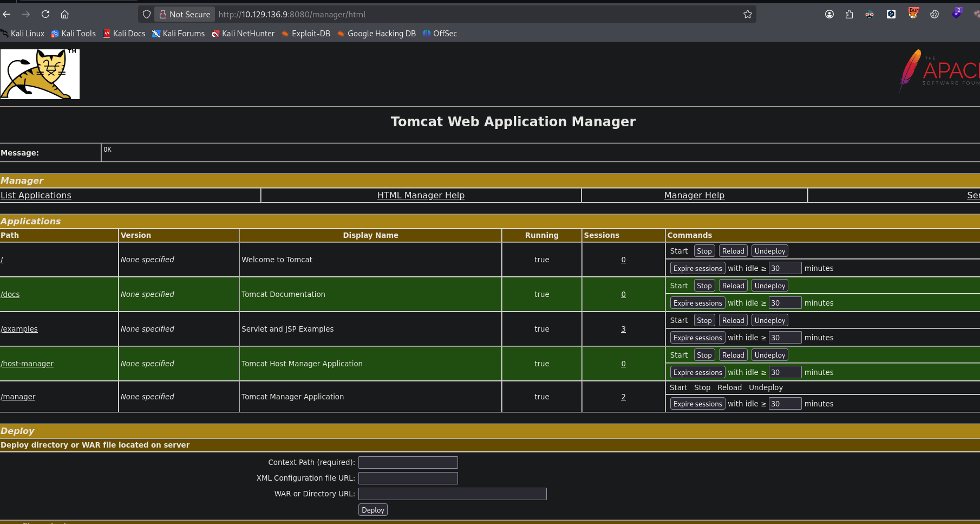Click the XML Configuration file URL field
Image resolution: width=980 pixels, height=524 pixels.
[x=408, y=478]
